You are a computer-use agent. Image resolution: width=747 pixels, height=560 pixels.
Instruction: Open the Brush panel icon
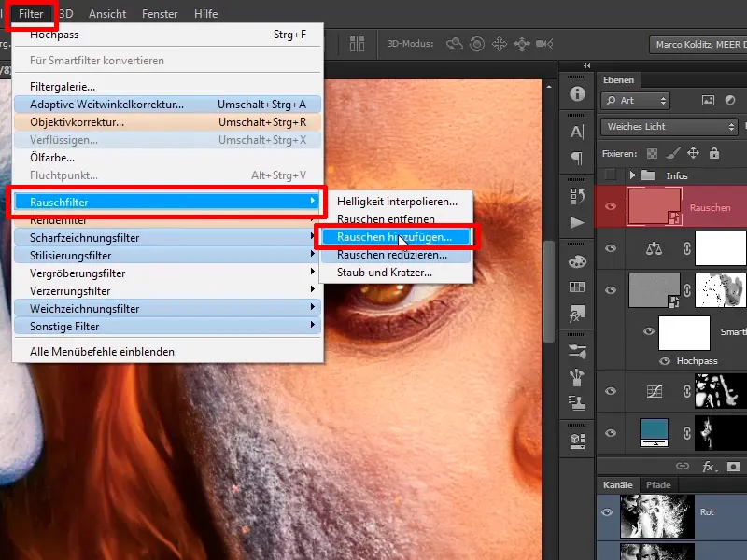point(577,377)
